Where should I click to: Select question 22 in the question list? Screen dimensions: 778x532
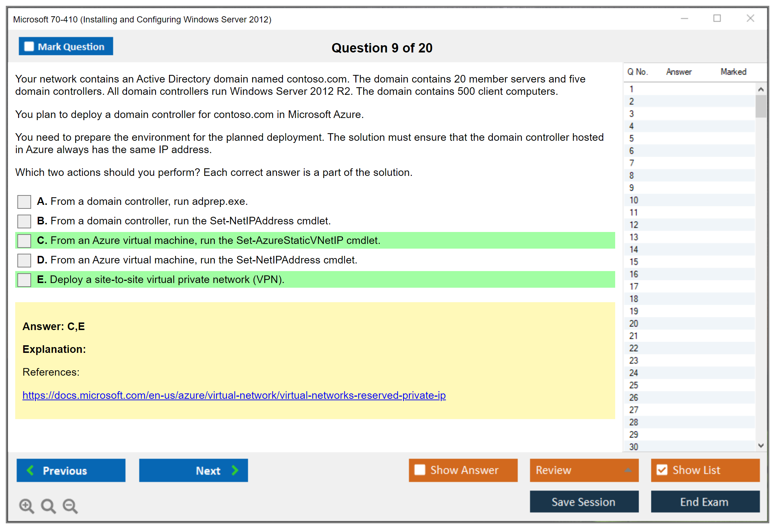coord(634,348)
